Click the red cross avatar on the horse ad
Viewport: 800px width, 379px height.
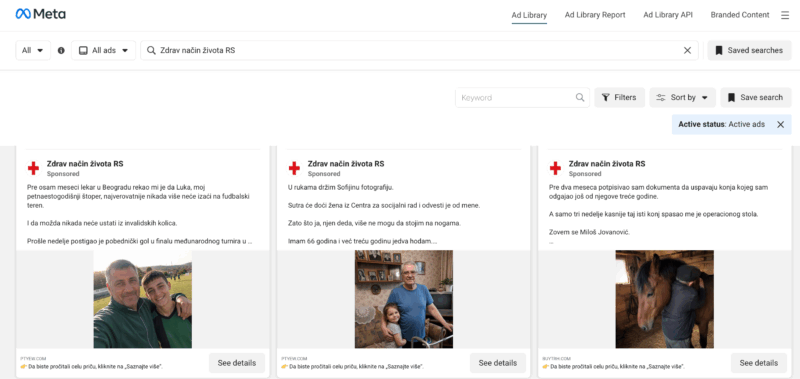[556, 168]
